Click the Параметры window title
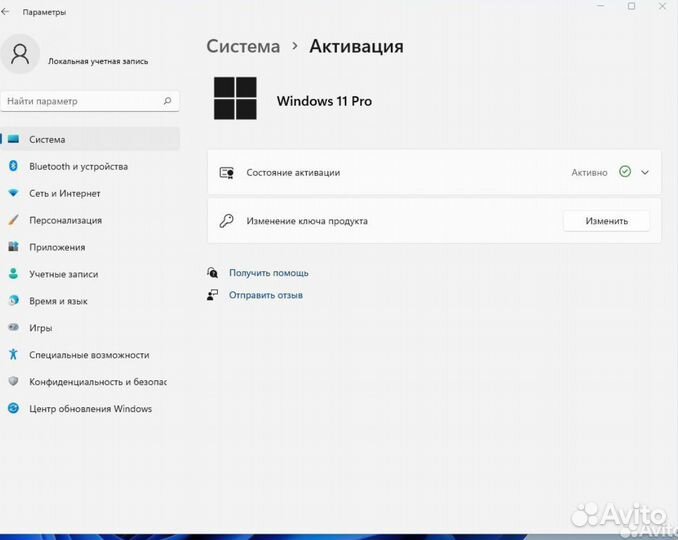The height and width of the screenshot is (540, 678). [x=44, y=12]
